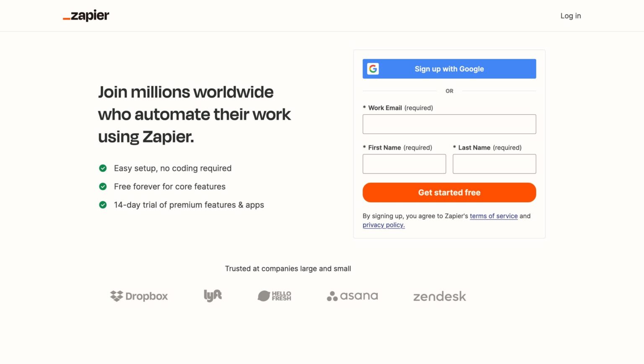644x364 pixels.
Task: Click inside the Work Email input field
Action: [449, 124]
